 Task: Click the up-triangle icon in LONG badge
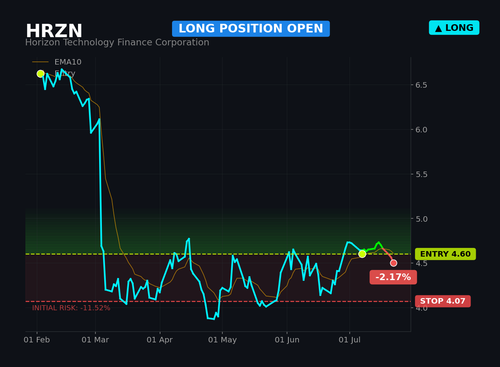click(x=439, y=29)
